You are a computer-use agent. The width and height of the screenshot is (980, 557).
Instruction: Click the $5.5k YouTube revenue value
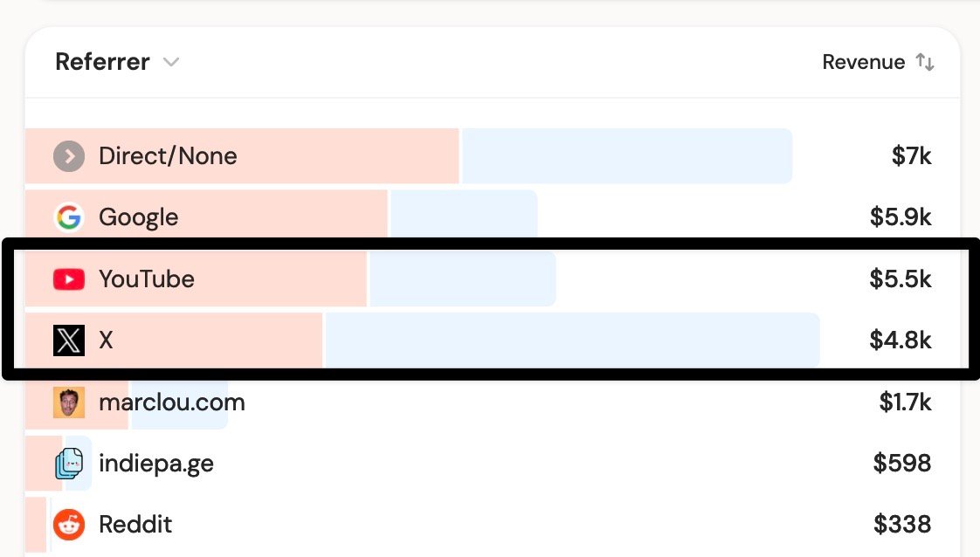900,279
